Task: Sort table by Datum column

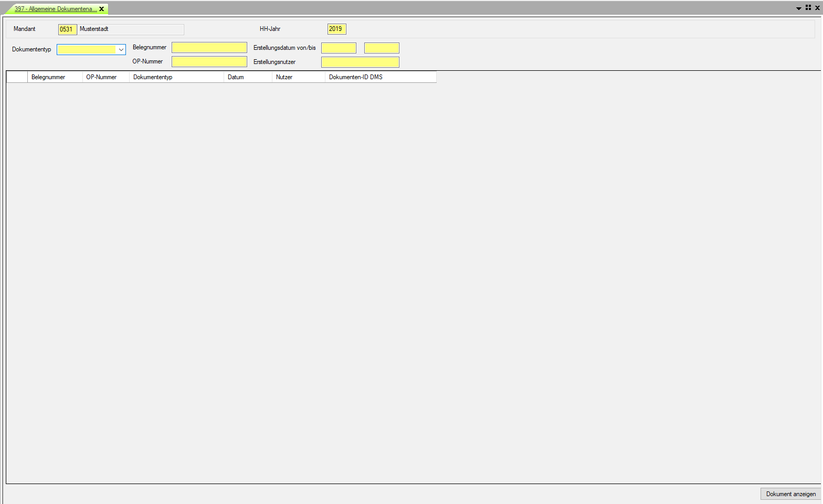Action: (247, 77)
